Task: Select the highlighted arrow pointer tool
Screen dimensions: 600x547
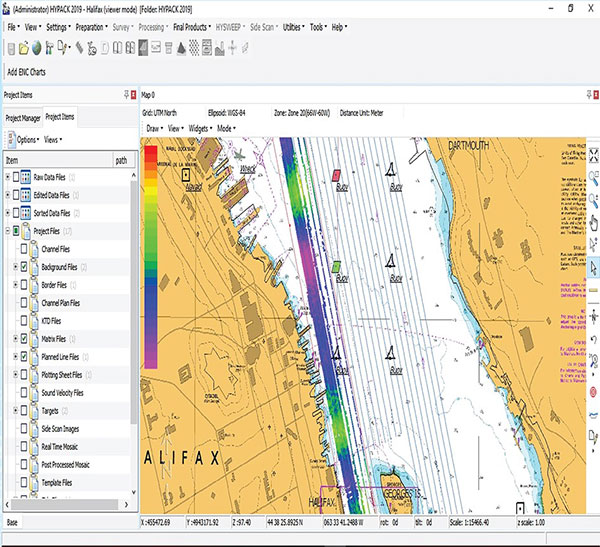Action: [x=593, y=268]
